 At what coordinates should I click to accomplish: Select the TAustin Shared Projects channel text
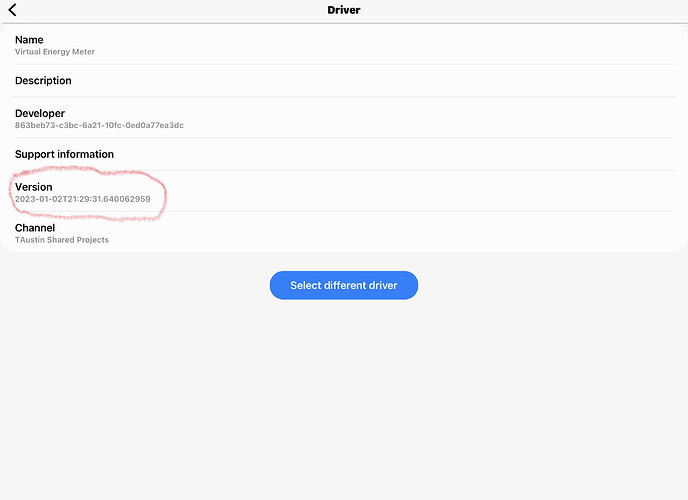pos(61,240)
